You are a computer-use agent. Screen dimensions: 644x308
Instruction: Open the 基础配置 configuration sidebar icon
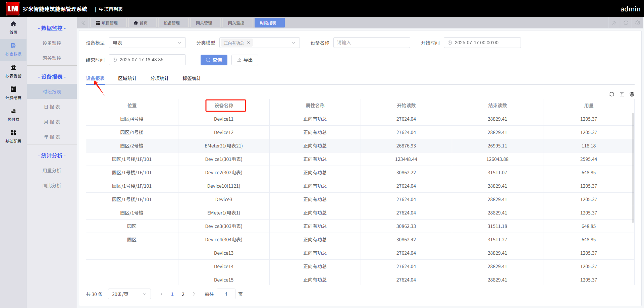tap(13, 137)
